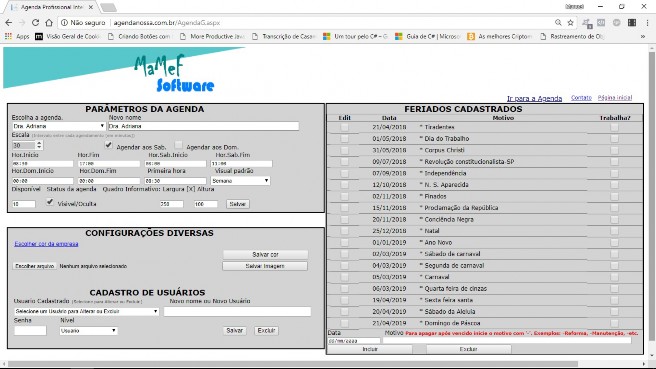
Task: Click 'Ir para a Agenda' link
Action: click(x=534, y=98)
